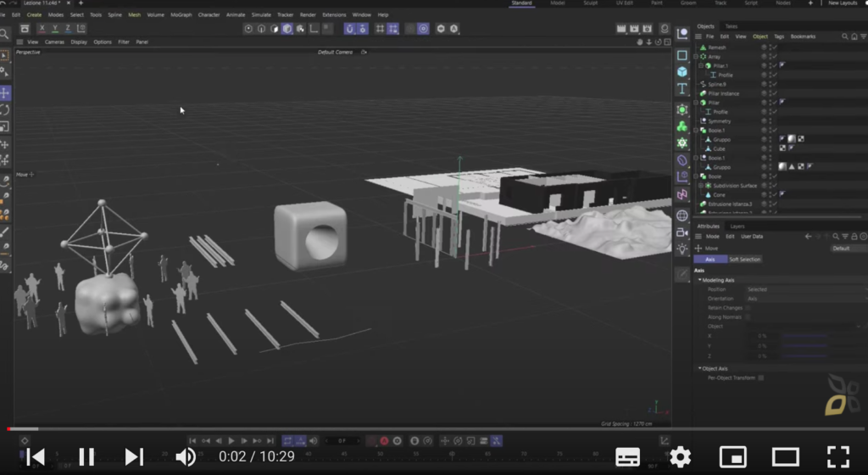The width and height of the screenshot is (868, 475).
Task: Toggle video subtitles
Action: tap(627, 457)
